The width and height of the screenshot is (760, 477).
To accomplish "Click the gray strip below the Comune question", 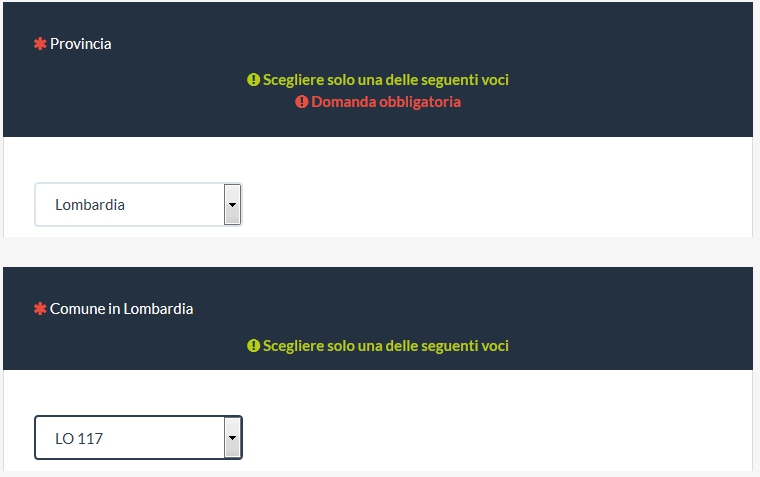I will coord(380,474).
